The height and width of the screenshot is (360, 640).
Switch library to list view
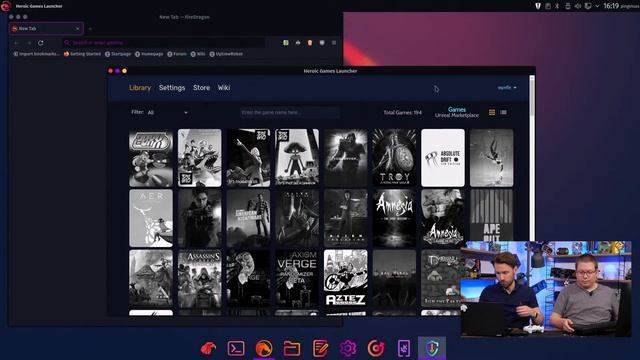coord(503,112)
